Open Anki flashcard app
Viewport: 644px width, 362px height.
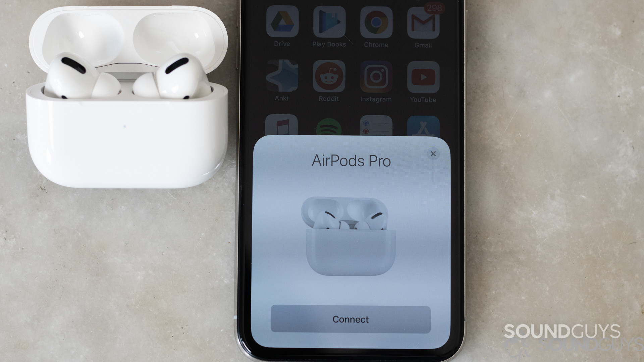pyautogui.click(x=282, y=80)
